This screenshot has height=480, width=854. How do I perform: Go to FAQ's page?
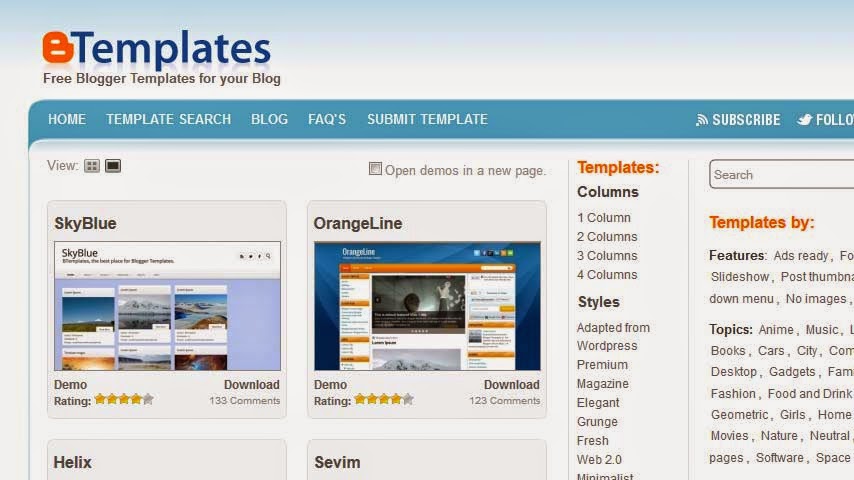click(327, 119)
